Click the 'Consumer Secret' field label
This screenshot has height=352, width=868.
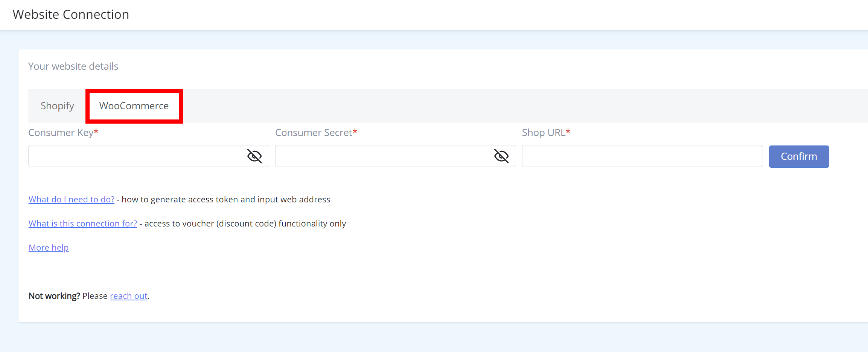(316, 133)
